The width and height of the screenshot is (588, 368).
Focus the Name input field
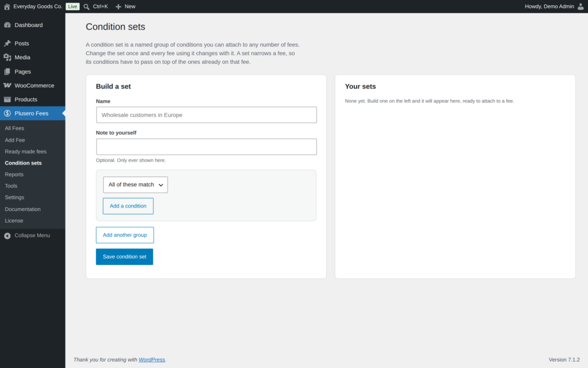206,115
